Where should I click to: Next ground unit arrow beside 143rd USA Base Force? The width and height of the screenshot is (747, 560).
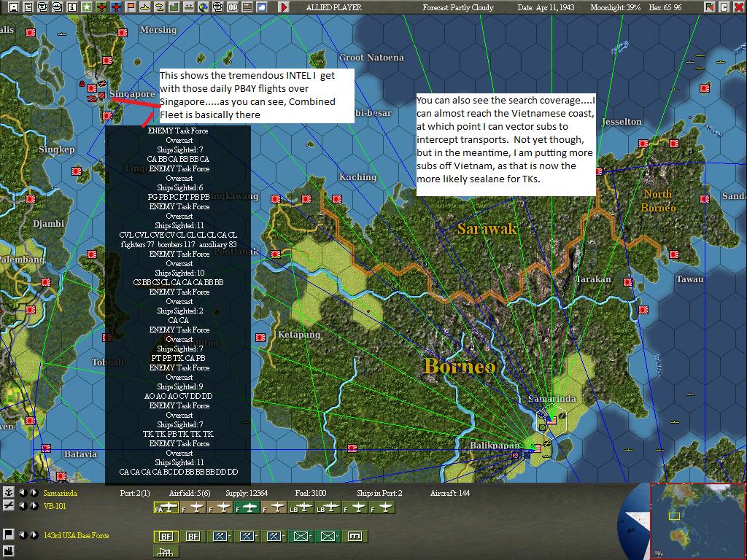pyautogui.click(x=34, y=534)
